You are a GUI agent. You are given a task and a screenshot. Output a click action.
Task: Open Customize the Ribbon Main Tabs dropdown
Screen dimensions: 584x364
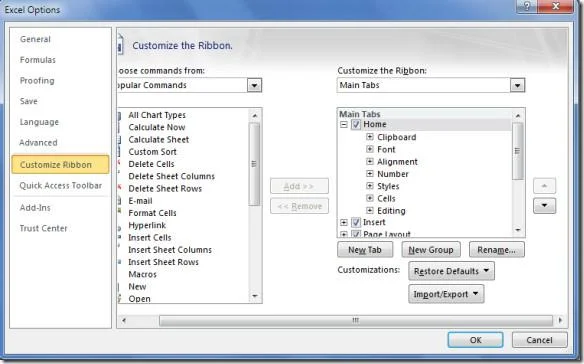(x=517, y=85)
